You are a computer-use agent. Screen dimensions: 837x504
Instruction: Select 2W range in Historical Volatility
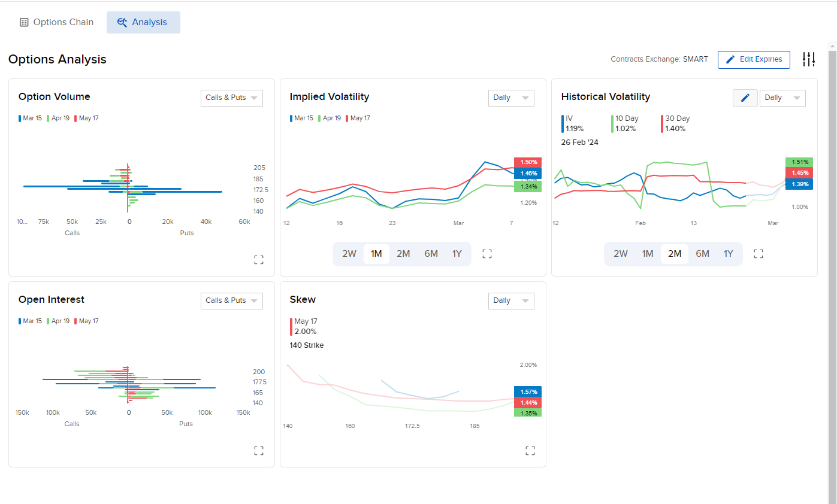pos(621,254)
